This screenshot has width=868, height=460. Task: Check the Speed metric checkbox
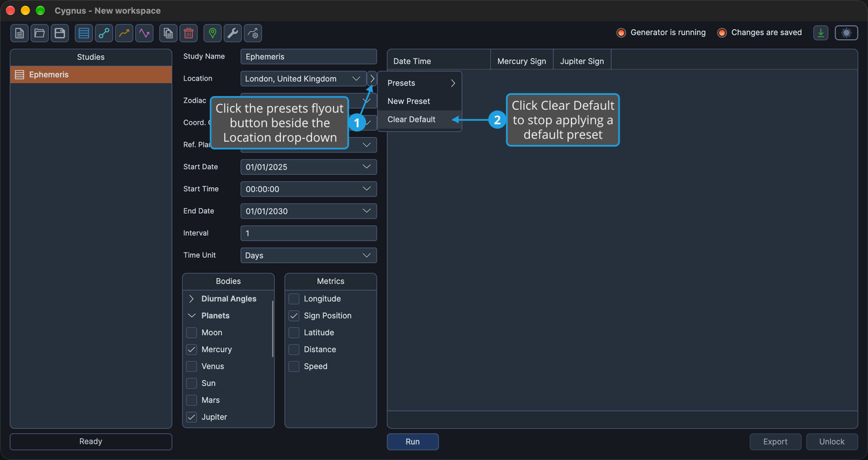pos(294,366)
